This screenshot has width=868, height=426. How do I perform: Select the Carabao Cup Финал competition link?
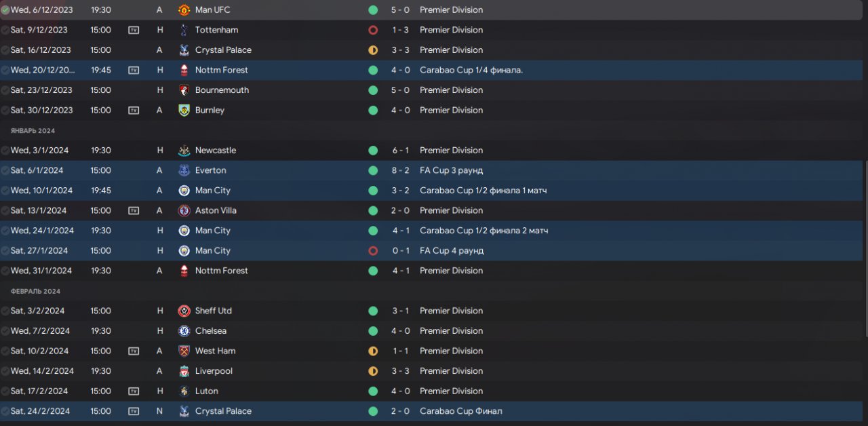[x=461, y=411]
